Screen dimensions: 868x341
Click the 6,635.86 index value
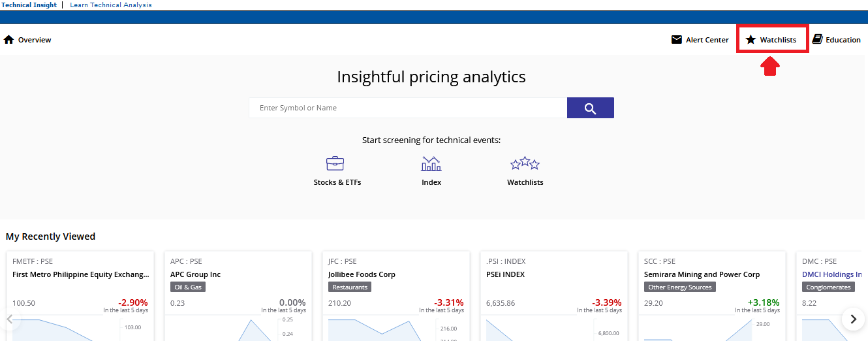(501, 303)
